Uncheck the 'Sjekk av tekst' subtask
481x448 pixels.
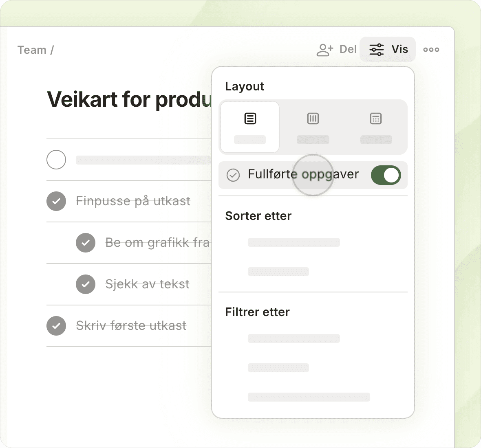86,284
